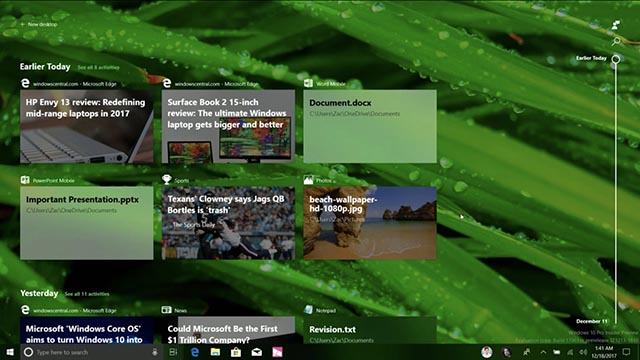Jump to December 11 on the timeline
Screen dimensions: 640x360
[x=592, y=321]
